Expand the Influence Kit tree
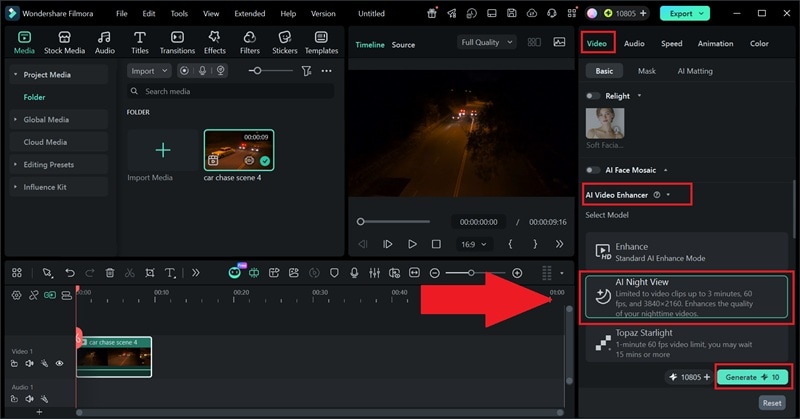800x419 pixels. (x=15, y=187)
